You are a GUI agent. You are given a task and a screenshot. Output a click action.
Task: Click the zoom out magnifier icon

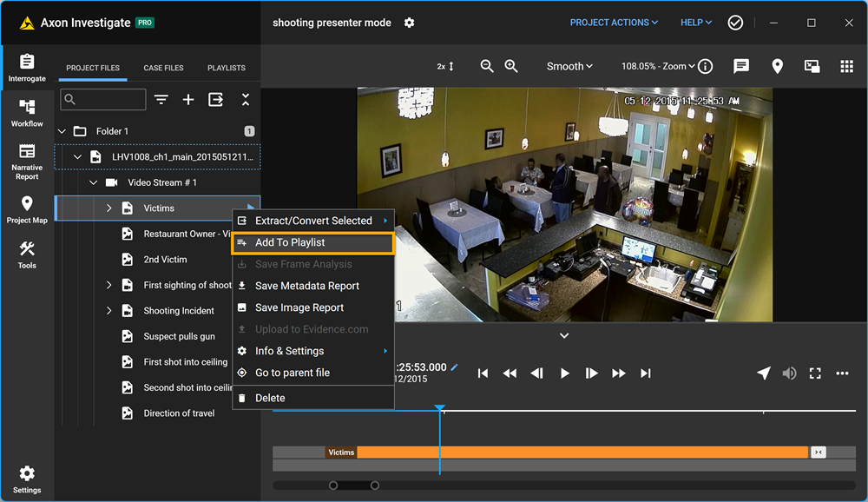487,66
